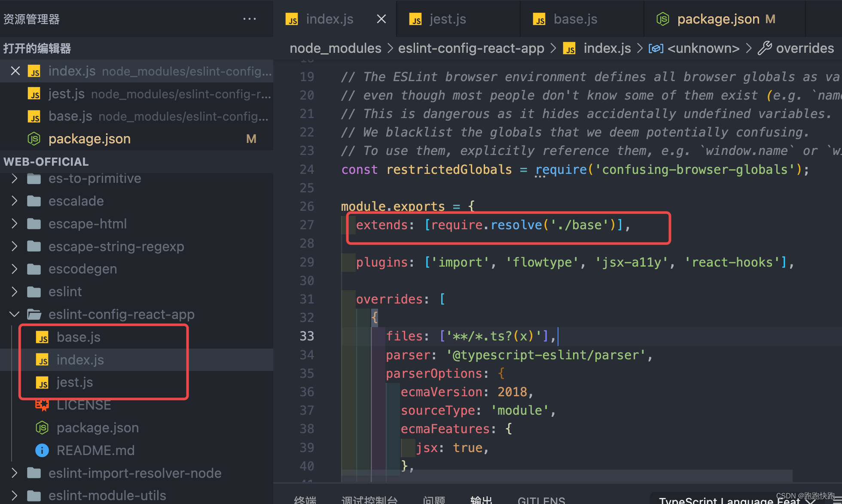
Task: Click node_modules in the breadcrumb
Action: (x=336, y=48)
